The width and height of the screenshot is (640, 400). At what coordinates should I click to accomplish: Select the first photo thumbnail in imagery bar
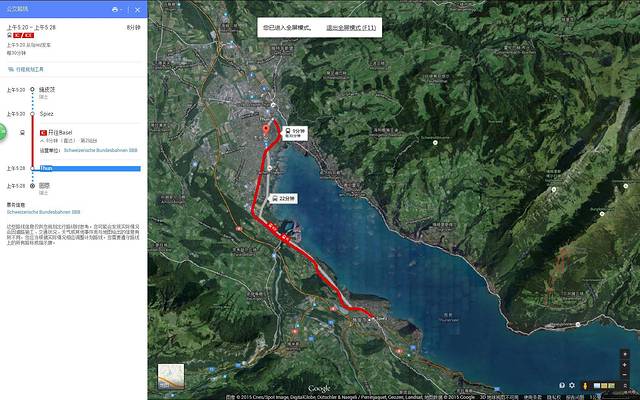point(596,383)
